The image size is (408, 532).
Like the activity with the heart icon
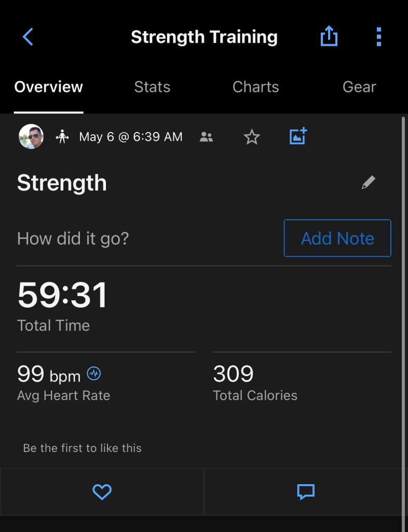[x=102, y=491]
